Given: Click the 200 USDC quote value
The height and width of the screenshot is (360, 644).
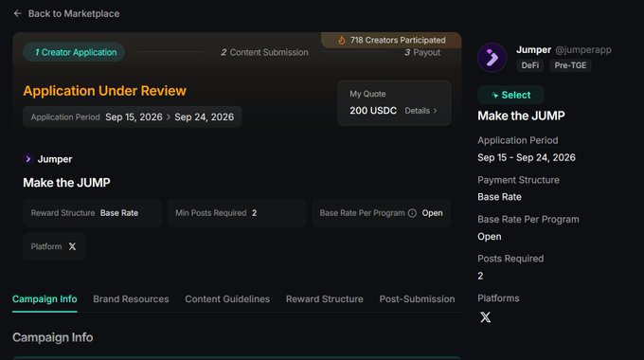Looking at the screenshot, I should (x=373, y=111).
